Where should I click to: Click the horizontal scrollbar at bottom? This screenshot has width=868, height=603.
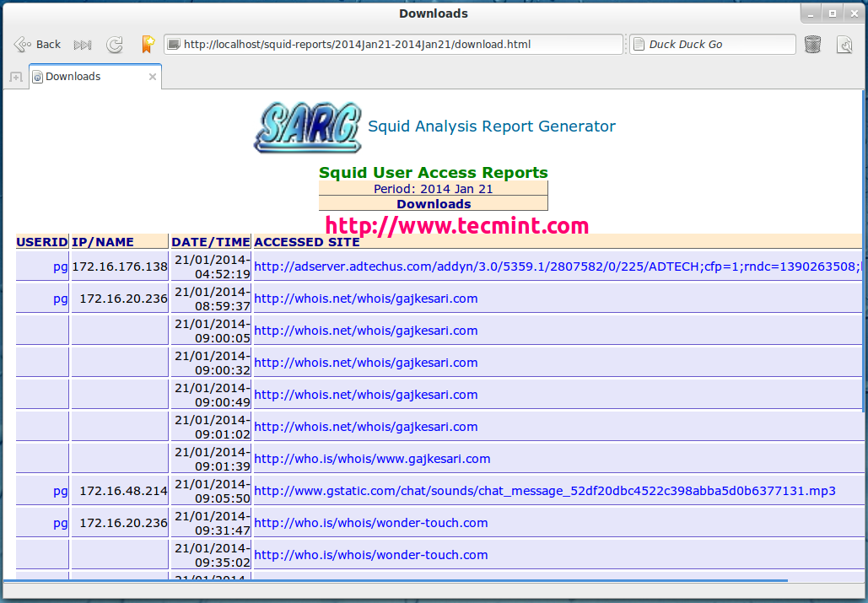click(x=396, y=580)
